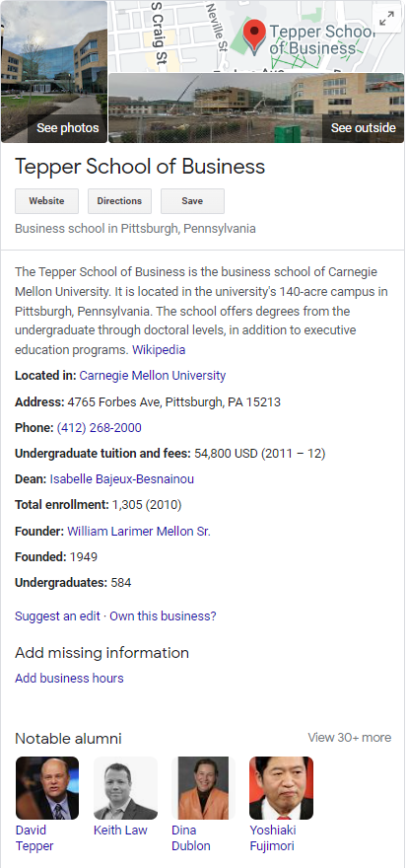This screenshot has width=406, height=868.
Task: Open the Wikipedia source link
Action: click(159, 350)
